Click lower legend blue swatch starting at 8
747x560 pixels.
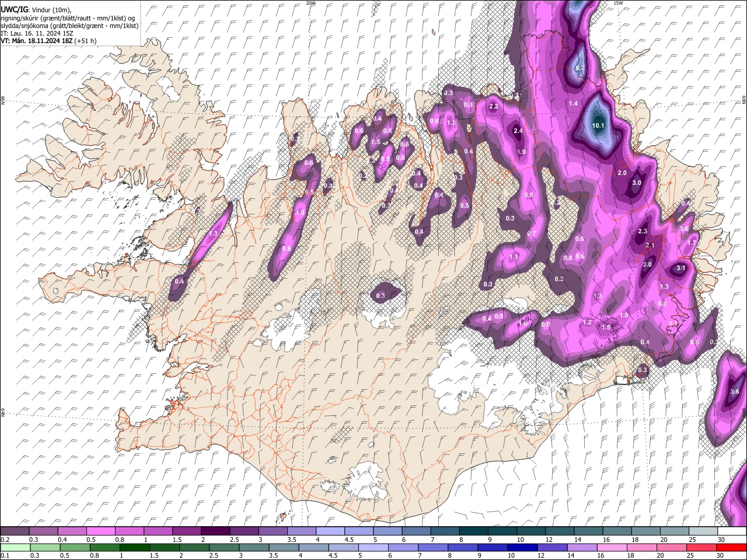pos(463,547)
